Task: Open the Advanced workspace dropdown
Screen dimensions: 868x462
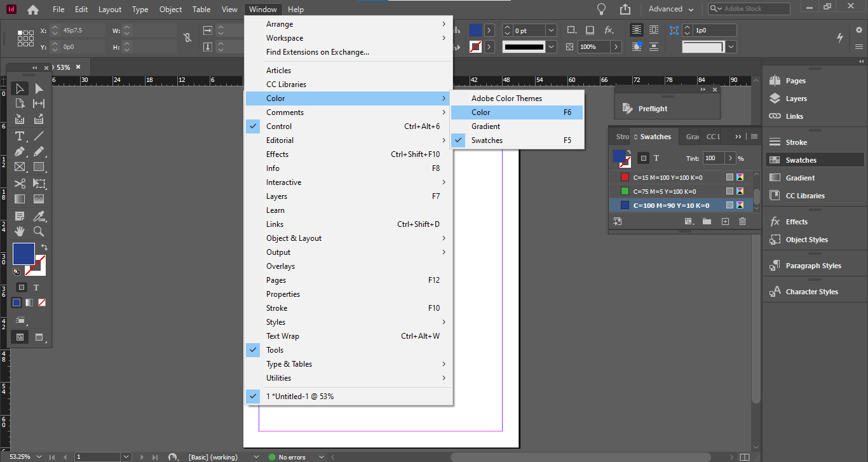Action: 671,9
